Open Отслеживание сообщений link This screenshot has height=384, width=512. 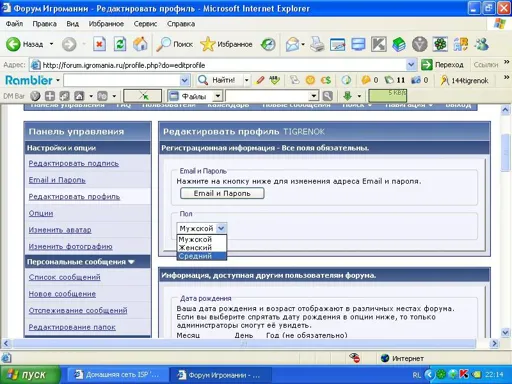click(x=78, y=310)
